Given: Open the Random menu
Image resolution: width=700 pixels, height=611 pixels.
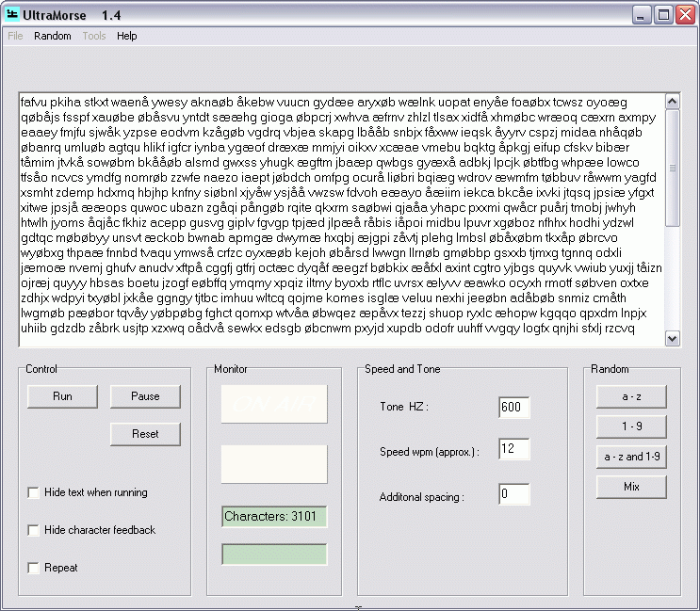Looking at the screenshot, I should pos(52,36).
